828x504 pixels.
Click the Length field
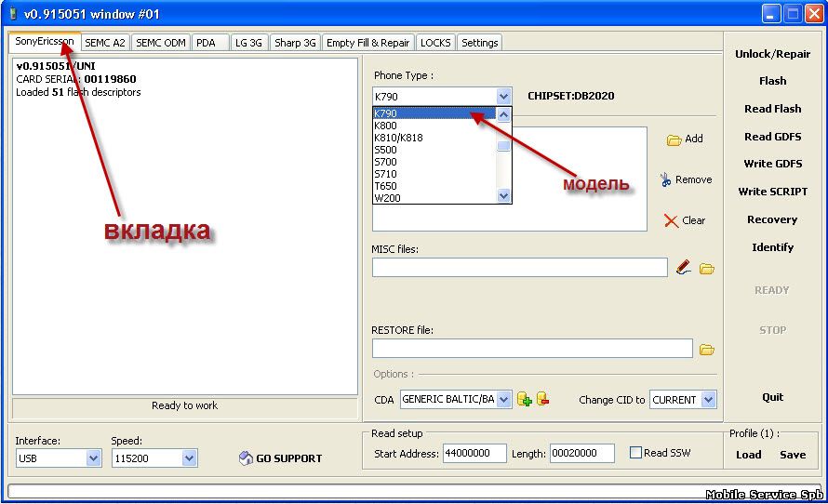tap(582, 453)
